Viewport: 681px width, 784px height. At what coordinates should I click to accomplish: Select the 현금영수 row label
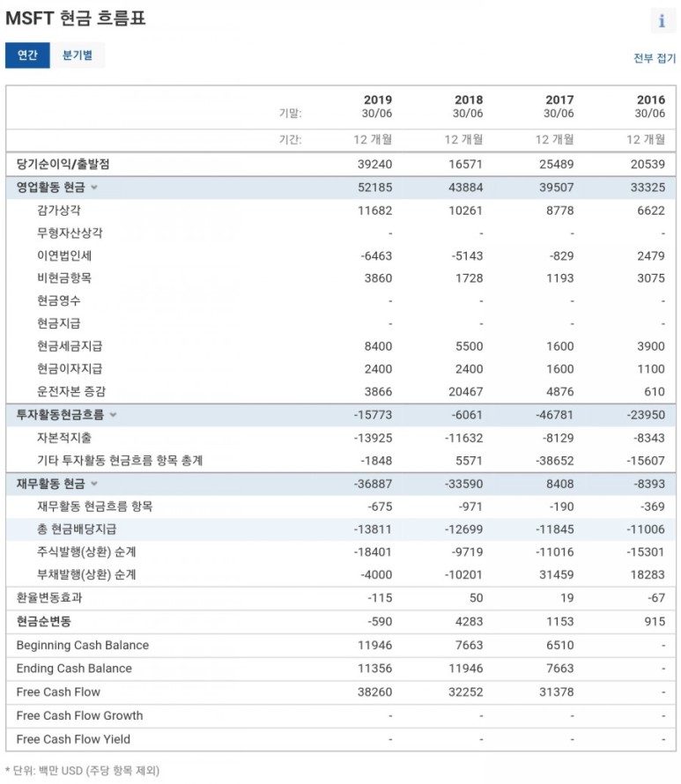coord(58,300)
